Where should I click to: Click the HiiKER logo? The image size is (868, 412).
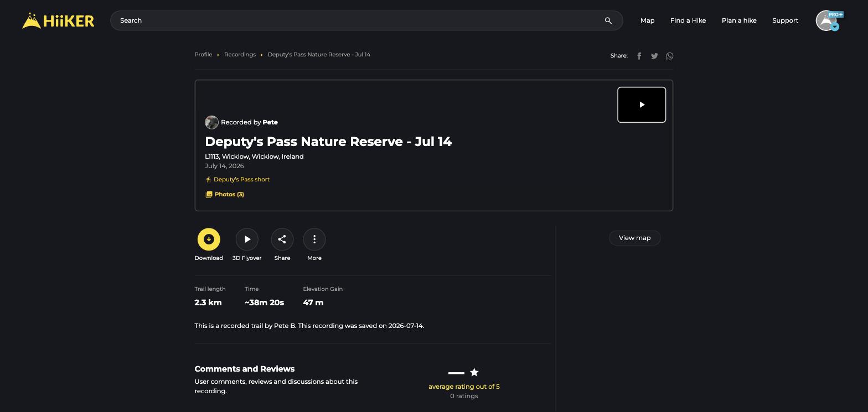58,20
